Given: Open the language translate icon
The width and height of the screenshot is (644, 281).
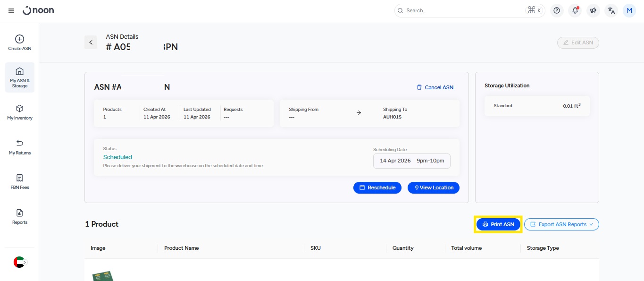Looking at the screenshot, I should point(611,10).
